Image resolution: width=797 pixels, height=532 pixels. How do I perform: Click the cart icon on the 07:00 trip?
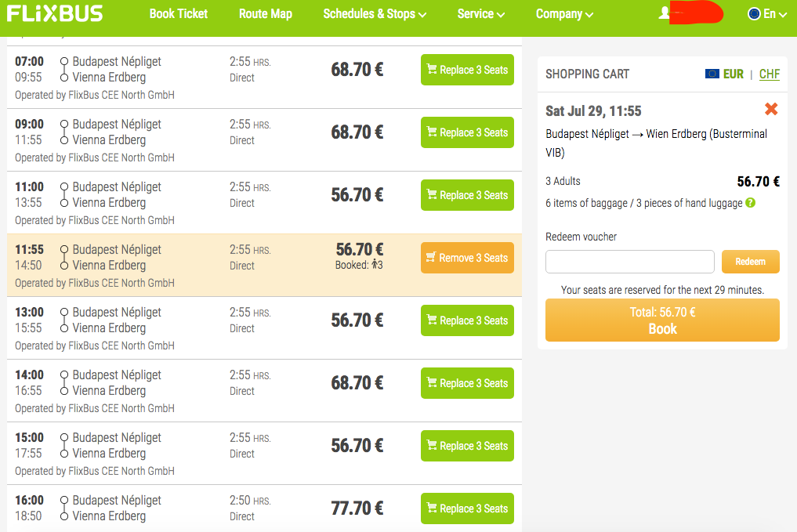[432, 70]
